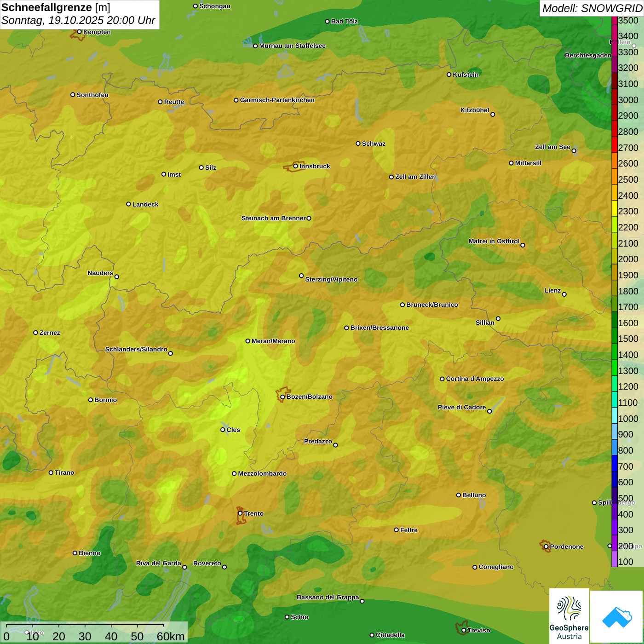Click the Zell am See label

(x=552, y=147)
